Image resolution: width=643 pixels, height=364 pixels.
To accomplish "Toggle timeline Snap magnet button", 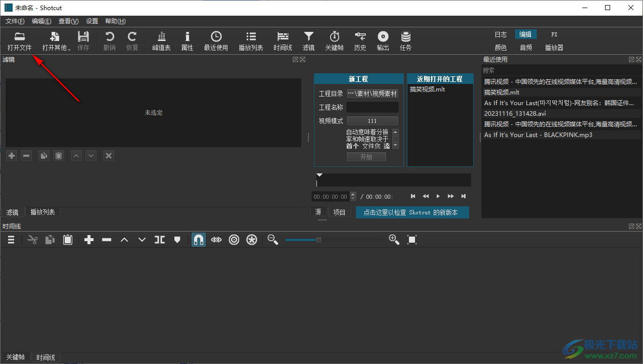I will (x=199, y=240).
